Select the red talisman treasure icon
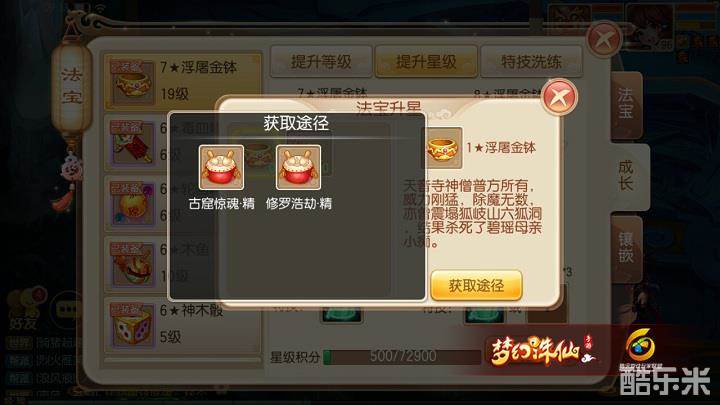 point(132,143)
